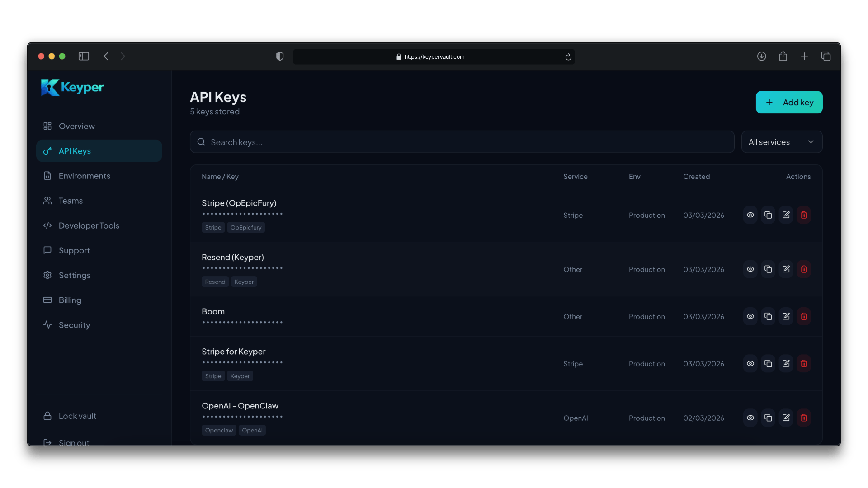868x488 pixels.
Task: Delete the OpenAI - OpenClaw key
Action: pos(804,418)
